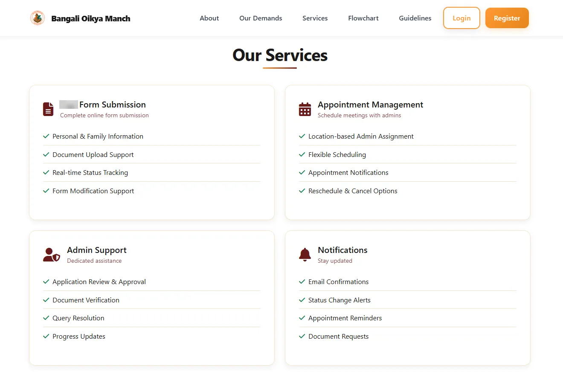The width and height of the screenshot is (563, 392).
Task: Click the checkmark beside Application Review & Approval
Action: (46, 282)
